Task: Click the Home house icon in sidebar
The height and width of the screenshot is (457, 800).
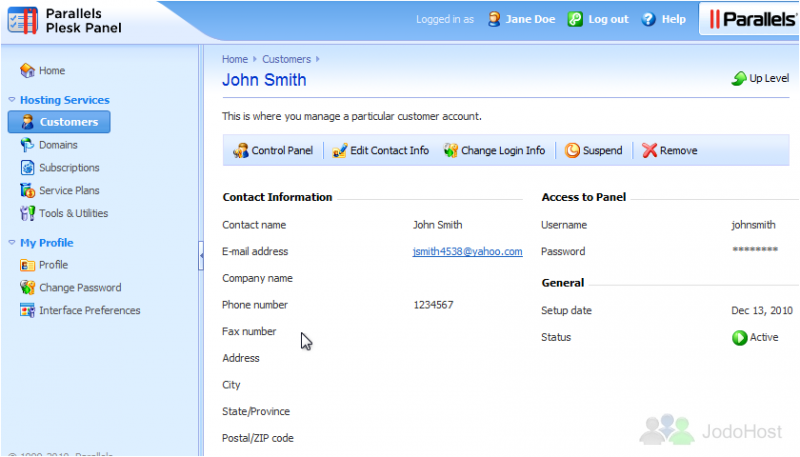Action: [27, 70]
